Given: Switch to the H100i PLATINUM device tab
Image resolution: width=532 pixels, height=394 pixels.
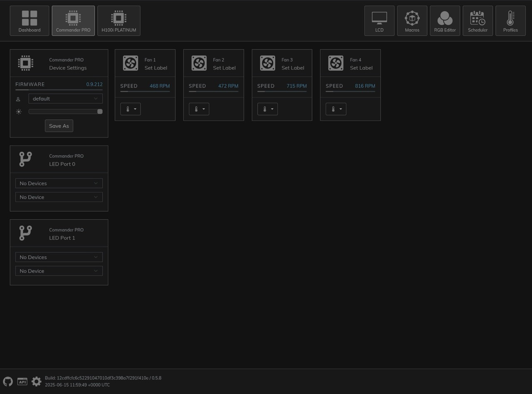Looking at the screenshot, I should (x=118, y=21).
